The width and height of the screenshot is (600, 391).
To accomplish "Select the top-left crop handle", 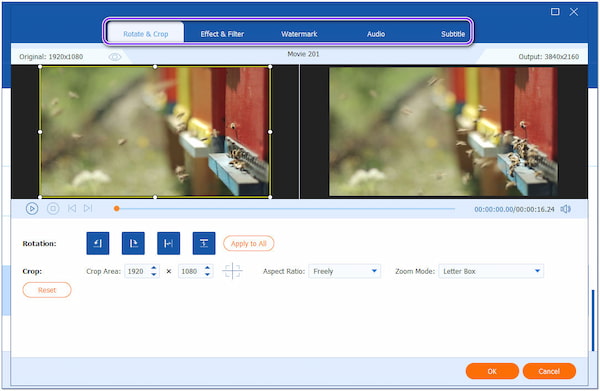I will (40, 67).
